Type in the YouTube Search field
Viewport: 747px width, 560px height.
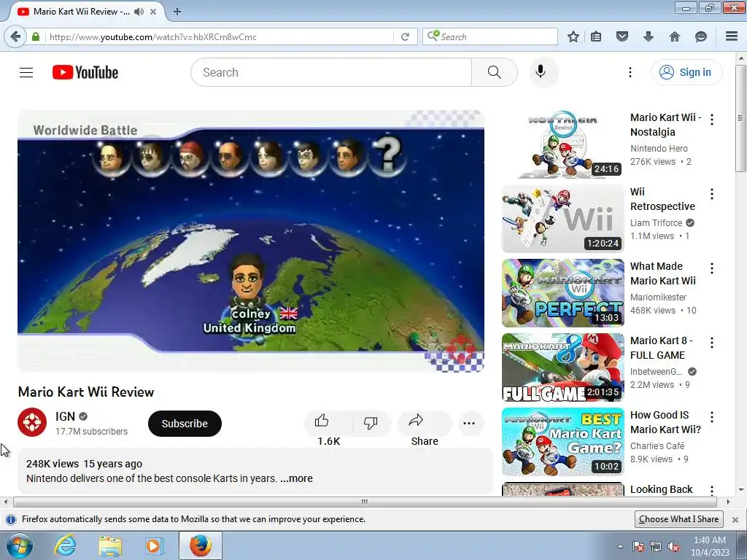click(331, 72)
